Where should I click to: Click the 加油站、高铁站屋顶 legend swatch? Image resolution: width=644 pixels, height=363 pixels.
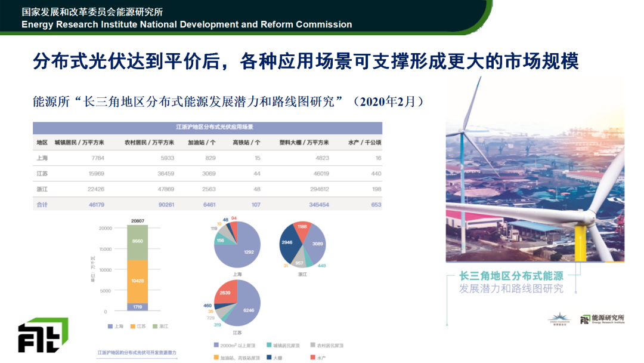click(x=216, y=357)
